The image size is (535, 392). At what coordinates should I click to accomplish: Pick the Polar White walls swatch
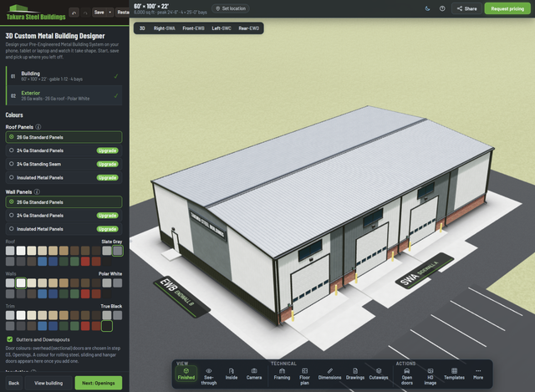point(21,283)
